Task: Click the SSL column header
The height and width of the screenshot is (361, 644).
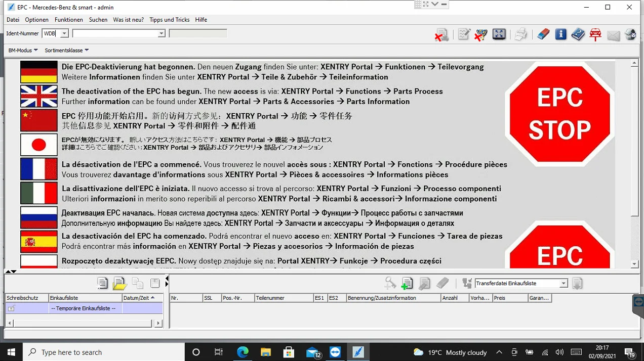Action: [x=212, y=298]
